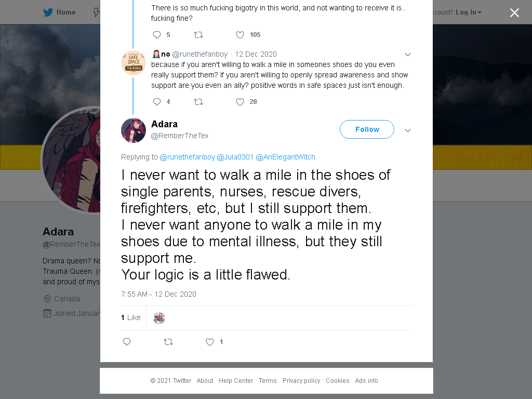Image resolution: width=532 pixels, height=399 pixels.
Task: Retweet runethefanboy's reply tweet
Action: point(198,102)
